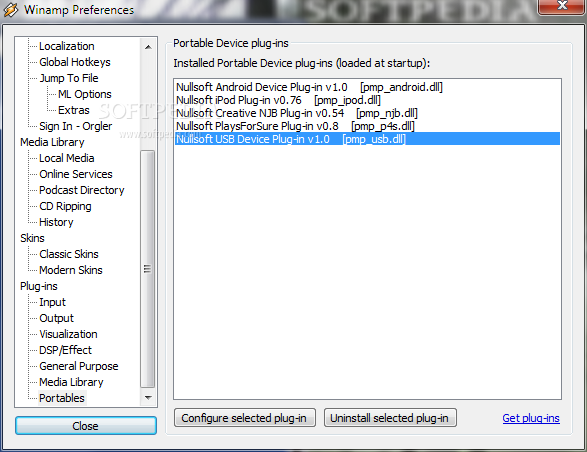This screenshot has height=452, width=587.
Task: Select Localization in the preferences tree
Action: 67,46
